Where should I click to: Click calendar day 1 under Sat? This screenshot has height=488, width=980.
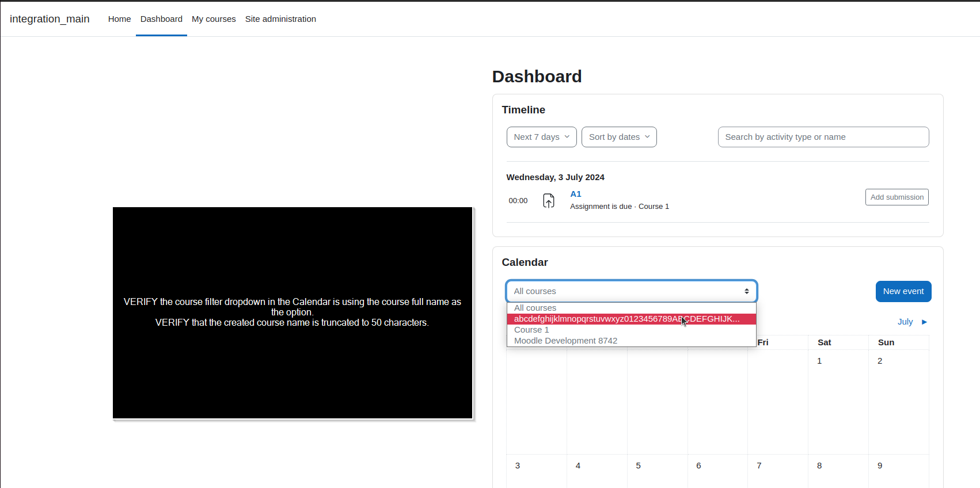(819, 361)
